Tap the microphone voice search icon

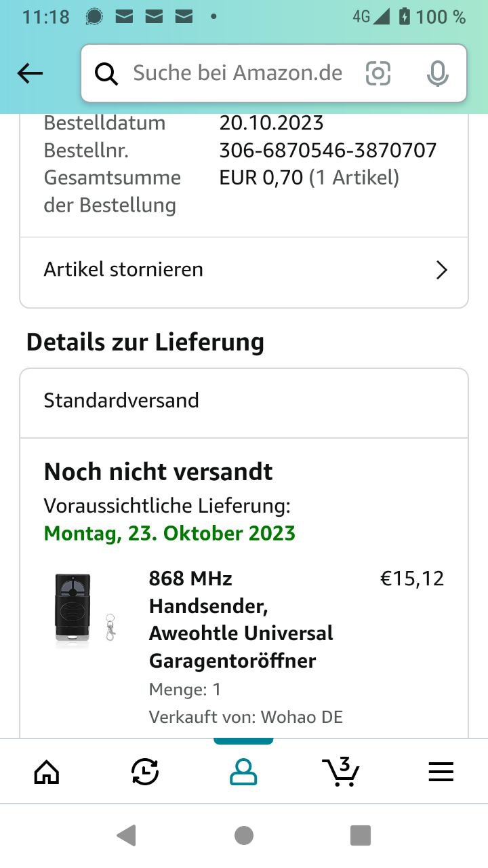438,73
